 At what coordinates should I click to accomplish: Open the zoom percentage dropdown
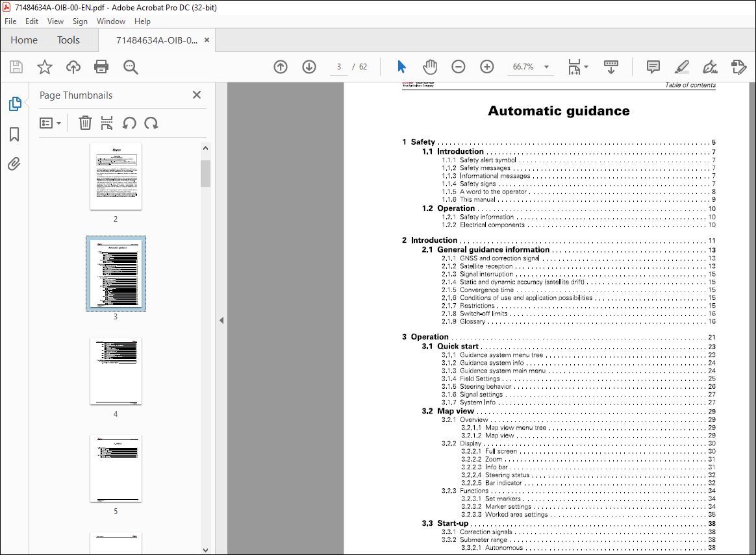point(546,66)
